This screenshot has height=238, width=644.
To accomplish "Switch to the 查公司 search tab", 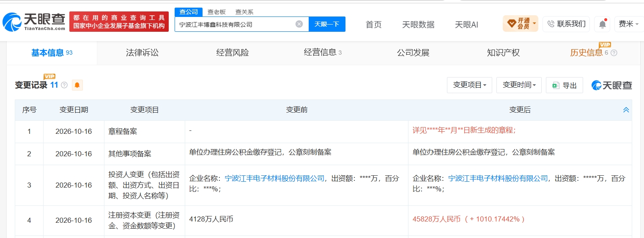I will click(189, 12).
